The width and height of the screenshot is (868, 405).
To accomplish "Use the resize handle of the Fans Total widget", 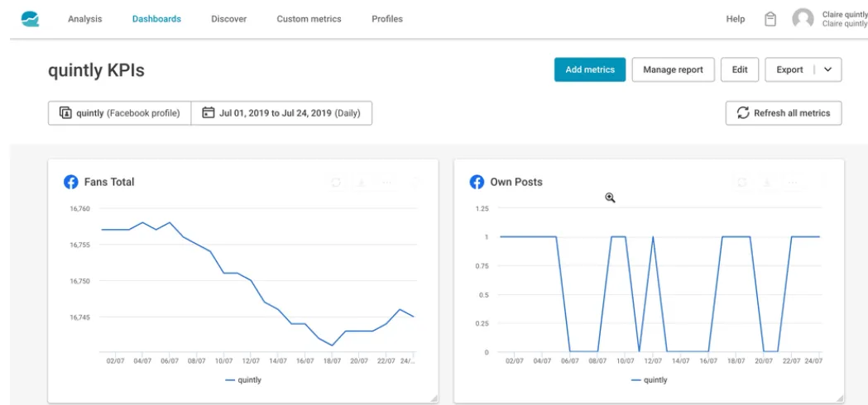I will tap(434, 398).
